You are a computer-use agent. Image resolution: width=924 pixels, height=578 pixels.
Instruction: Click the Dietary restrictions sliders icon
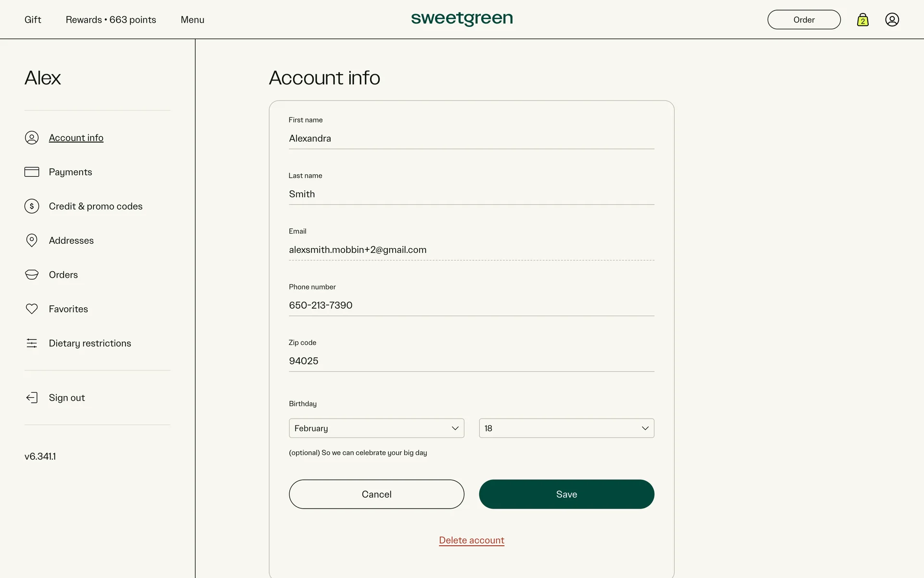[x=32, y=343]
